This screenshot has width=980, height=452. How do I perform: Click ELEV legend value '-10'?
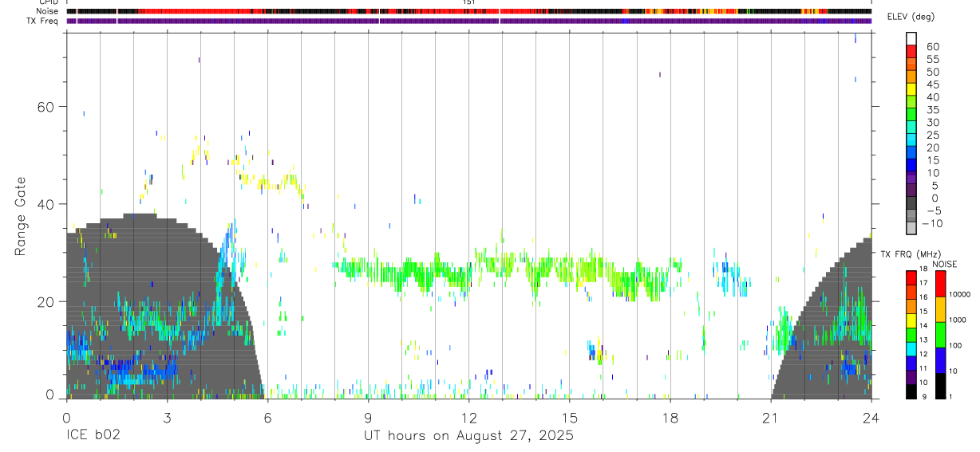pyautogui.click(x=931, y=223)
